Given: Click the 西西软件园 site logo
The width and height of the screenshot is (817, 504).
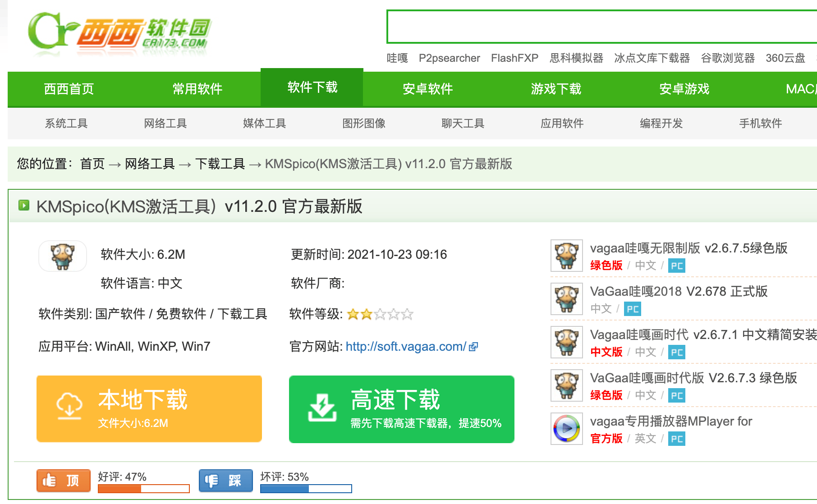Looking at the screenshot, I should (x=119, y=34).
